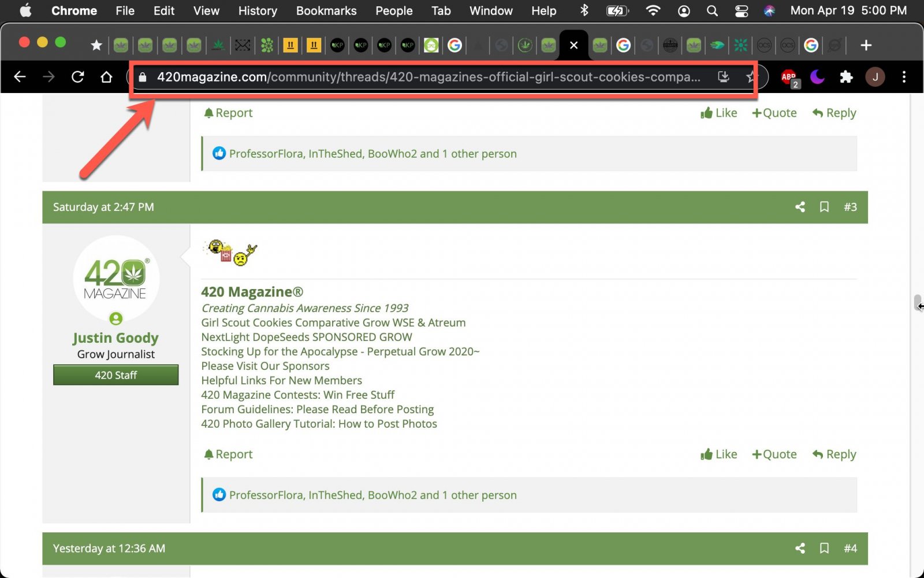Open 420 Photo Gallery Tutorial link
Image resolution: width=924 pixels, height=578 pixels.
(319, 424)
